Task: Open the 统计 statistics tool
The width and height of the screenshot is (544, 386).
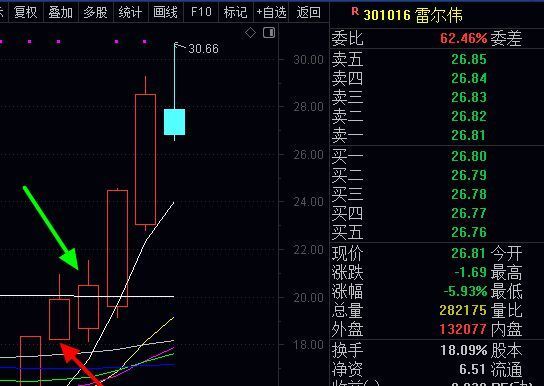Action: (x=130, y=12)
